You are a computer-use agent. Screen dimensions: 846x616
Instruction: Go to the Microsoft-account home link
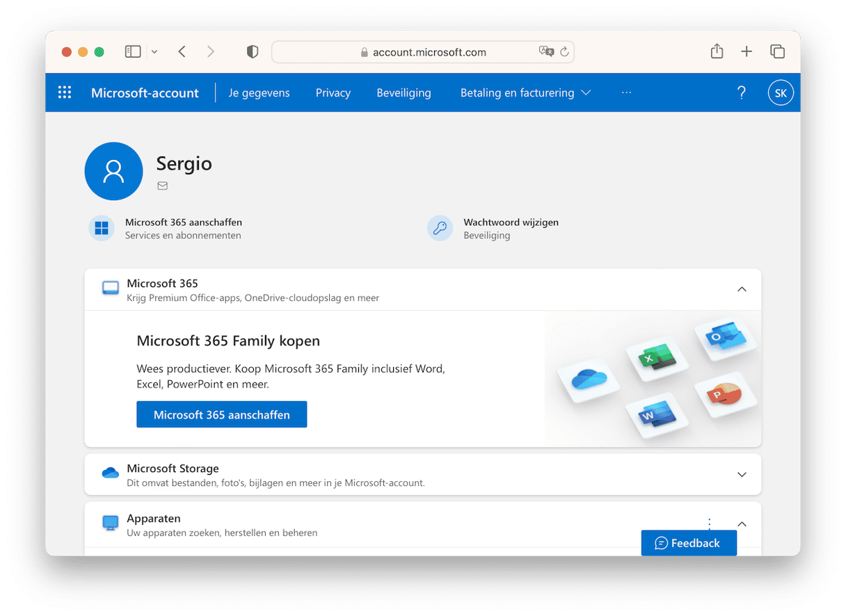145,92
